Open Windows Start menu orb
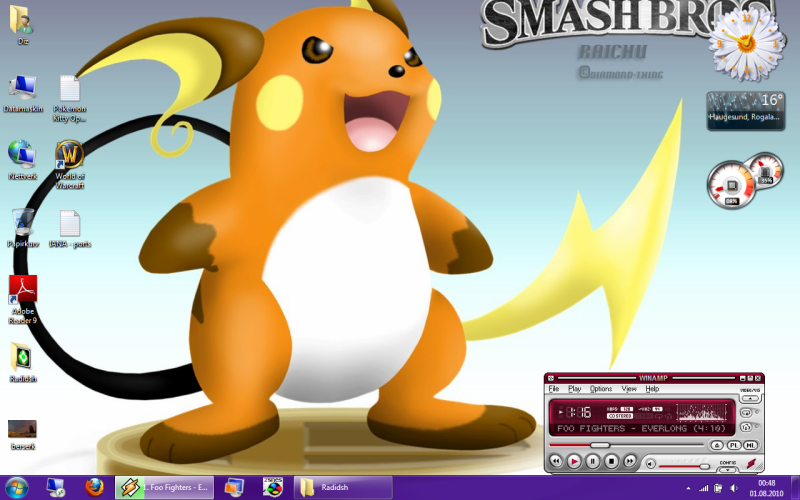The height and width of the screenshot is (500, 800). point(17,487)
